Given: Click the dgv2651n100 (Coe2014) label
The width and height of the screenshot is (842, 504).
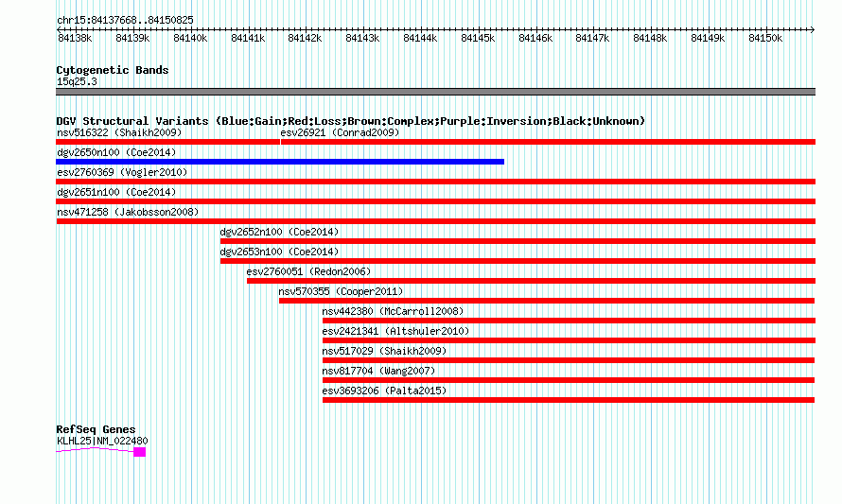Looking at the screenshot, I should click(x=116, y=192).
